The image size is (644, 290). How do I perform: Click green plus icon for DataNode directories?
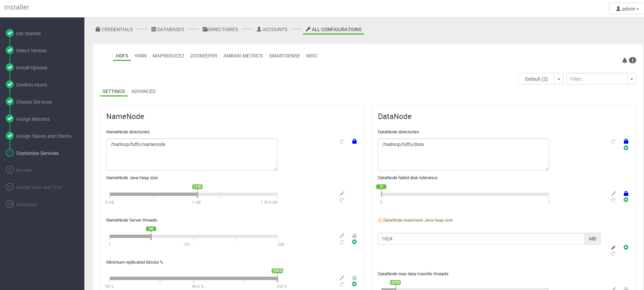tap(626, 148)
